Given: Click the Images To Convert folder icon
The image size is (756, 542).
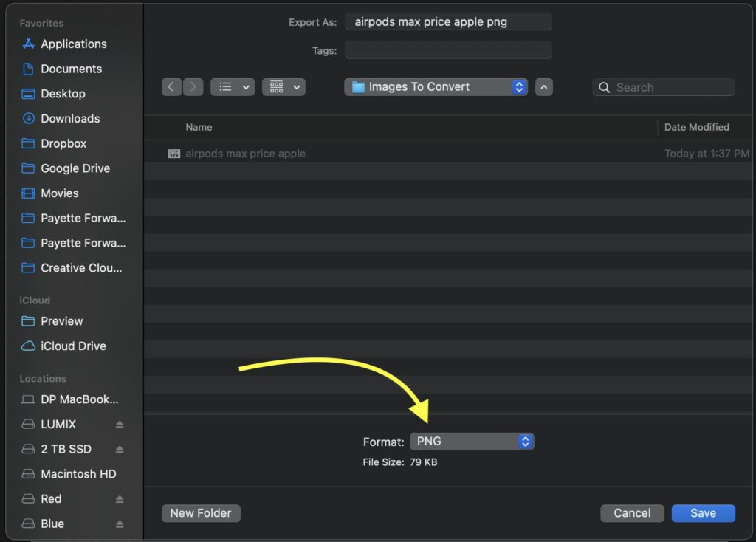Looking at the screenshot, I should coord(358,87).
